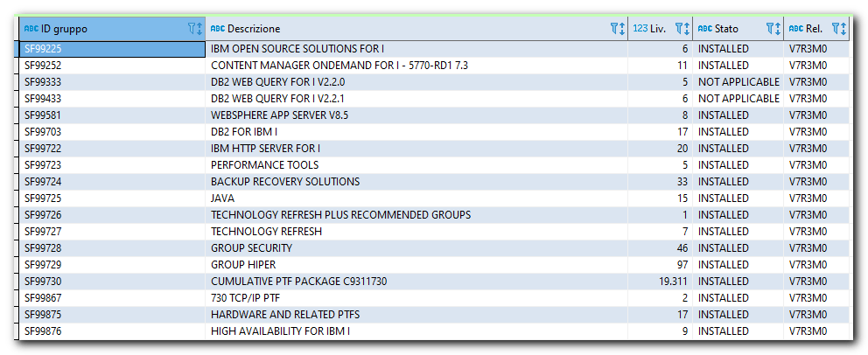Click BACKUP RECOVERY SOLUTIONS cell
Image resolution: width=868 pixels, height=355 pixels.
(416, 181)
